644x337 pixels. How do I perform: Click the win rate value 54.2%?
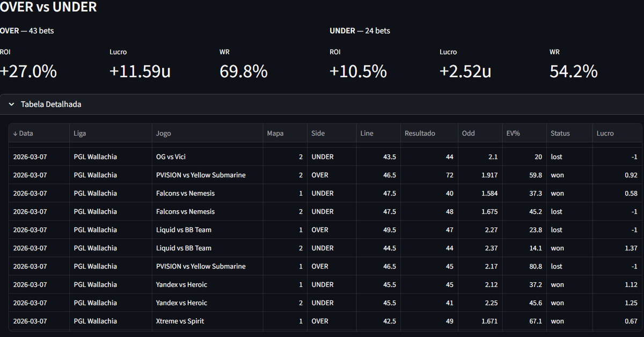coord(574,71)
